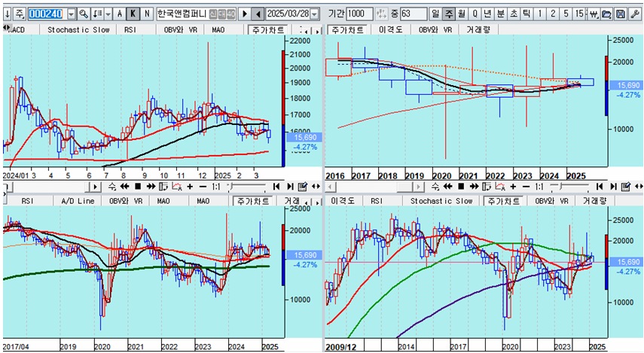Select the 월 (monthly) period button
The image size is (644, 353).
pyautogui.click(x=462, y=14)
